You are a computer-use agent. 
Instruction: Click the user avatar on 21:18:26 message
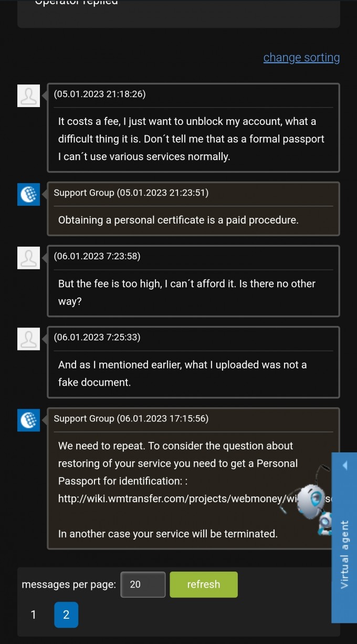[28, 96]
